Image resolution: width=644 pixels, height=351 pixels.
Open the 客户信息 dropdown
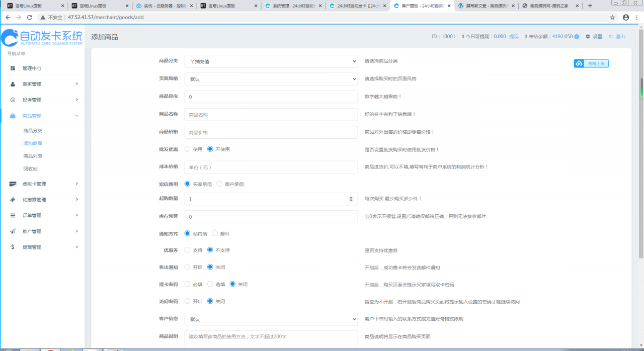point(271,319)
